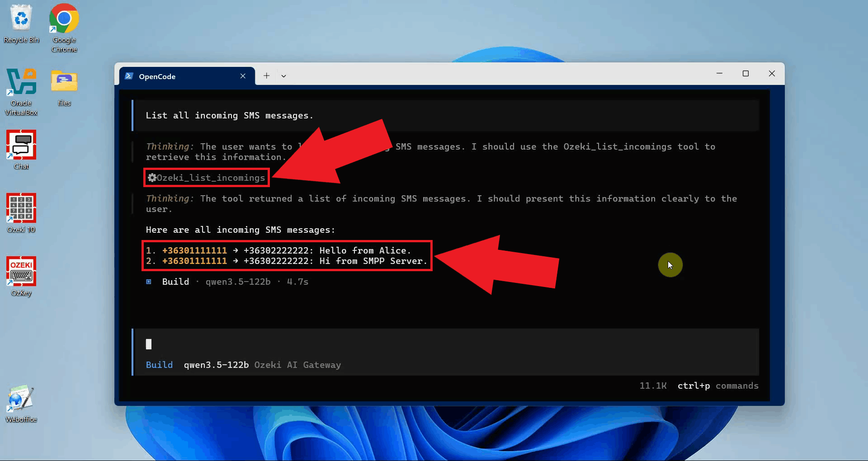Launch the OzKey desktop shortcut
This screenshot has width=868, height=461.
(x=21, y=277)
